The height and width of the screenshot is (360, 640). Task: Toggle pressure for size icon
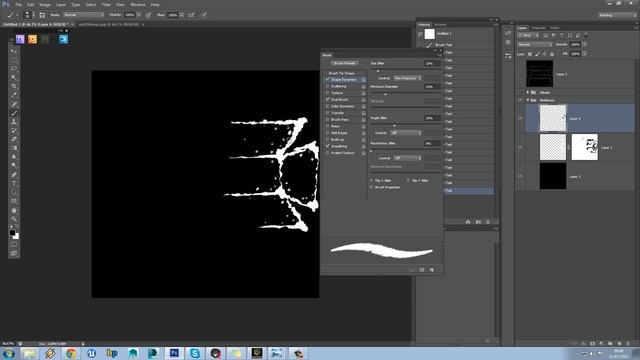click(204, 15)
